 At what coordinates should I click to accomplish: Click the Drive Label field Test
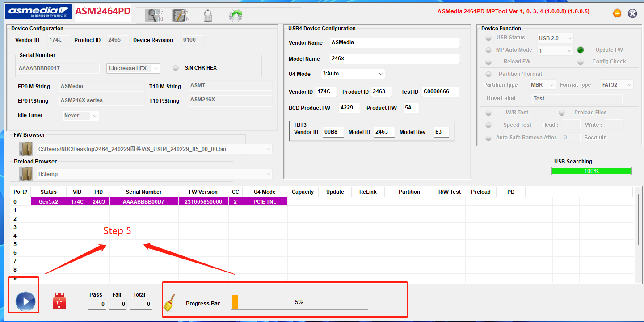577,99
